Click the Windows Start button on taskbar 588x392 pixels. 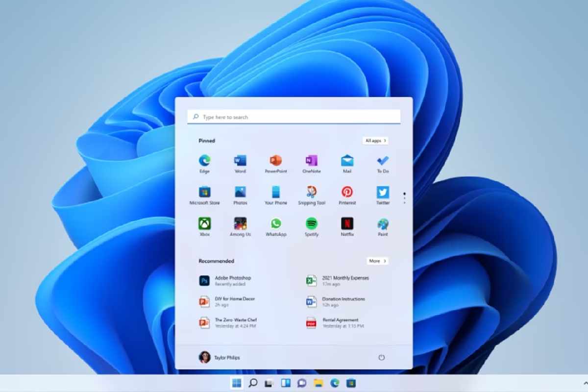236,383
